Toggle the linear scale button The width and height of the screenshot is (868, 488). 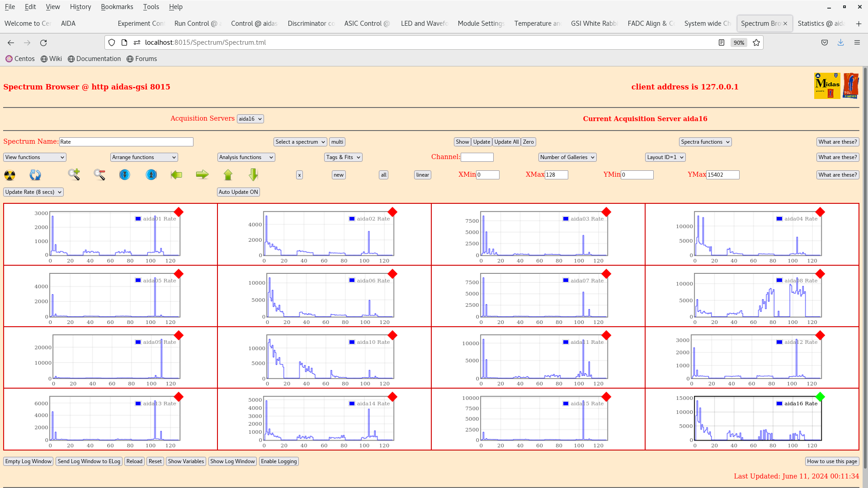pos(422,175)
